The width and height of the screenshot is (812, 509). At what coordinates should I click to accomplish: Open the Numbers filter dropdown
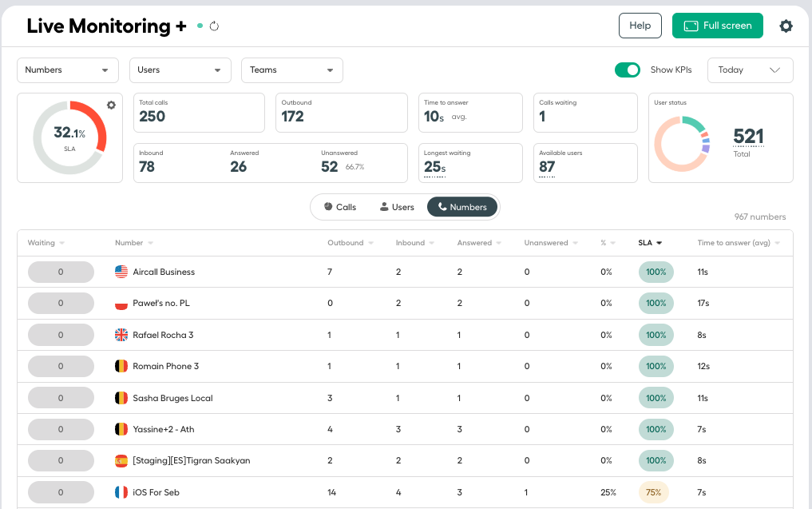(x=68, y=70)
